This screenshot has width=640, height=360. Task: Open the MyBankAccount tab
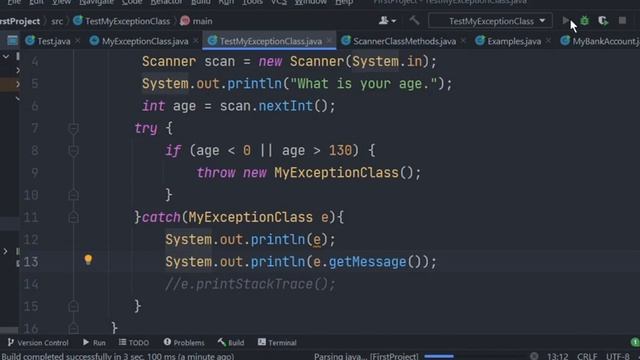(600, 41)
